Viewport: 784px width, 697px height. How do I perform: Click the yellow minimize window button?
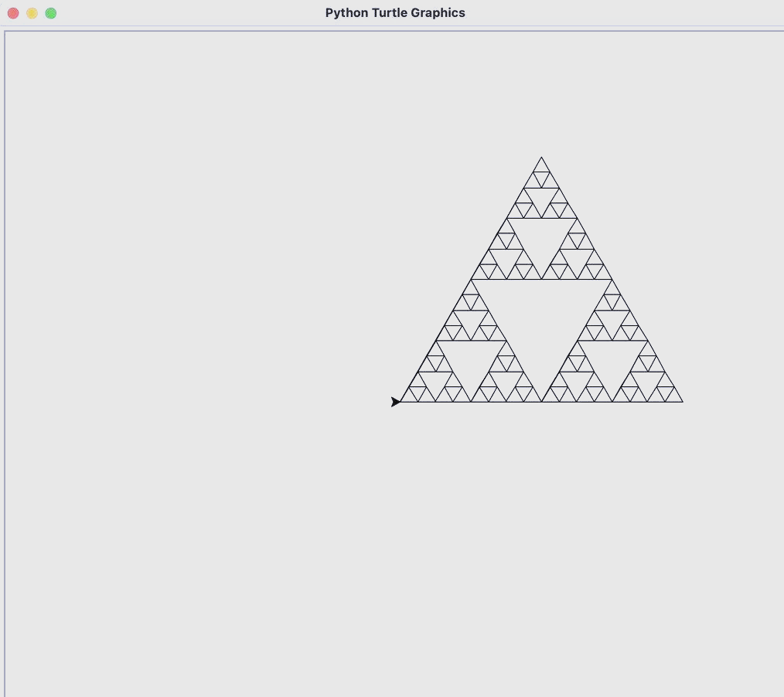pos(32,13)
